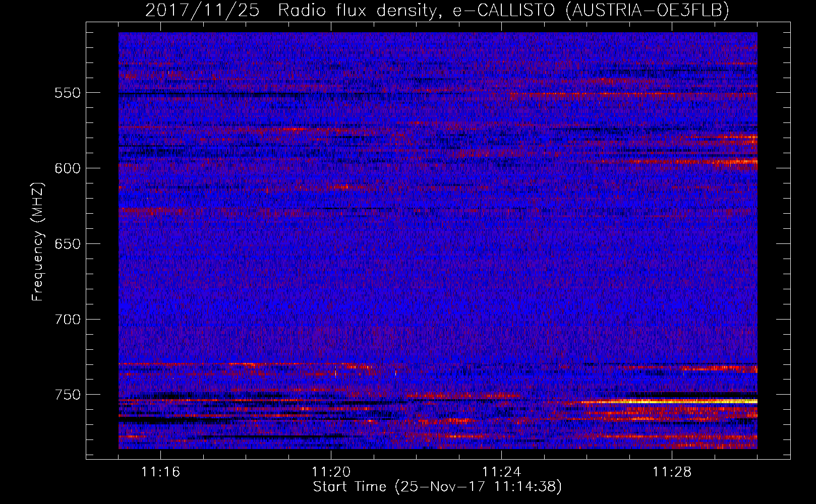Click the 550 frequency tick label
This screenshot has width=816, height=504.
pyautogui.click(x=68, y=93)
